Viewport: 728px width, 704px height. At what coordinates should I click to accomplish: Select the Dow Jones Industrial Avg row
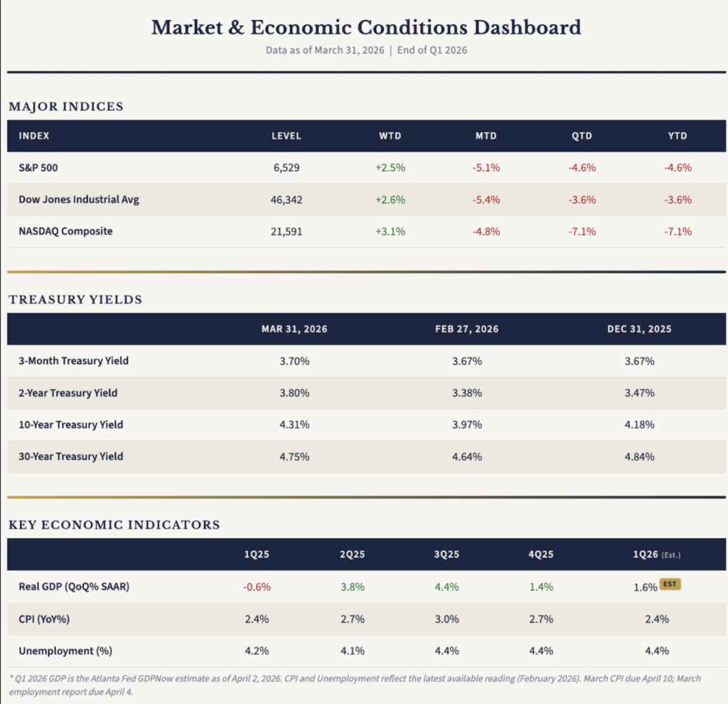click(79, 200)
